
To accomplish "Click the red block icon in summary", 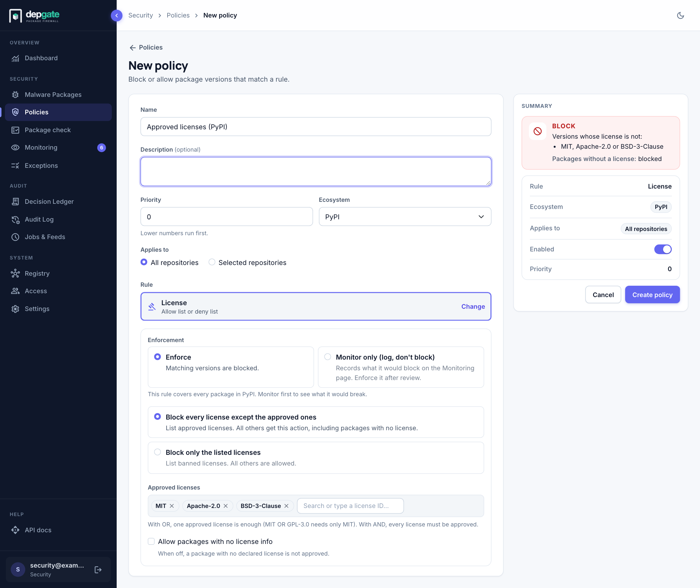I will point(537,131).
